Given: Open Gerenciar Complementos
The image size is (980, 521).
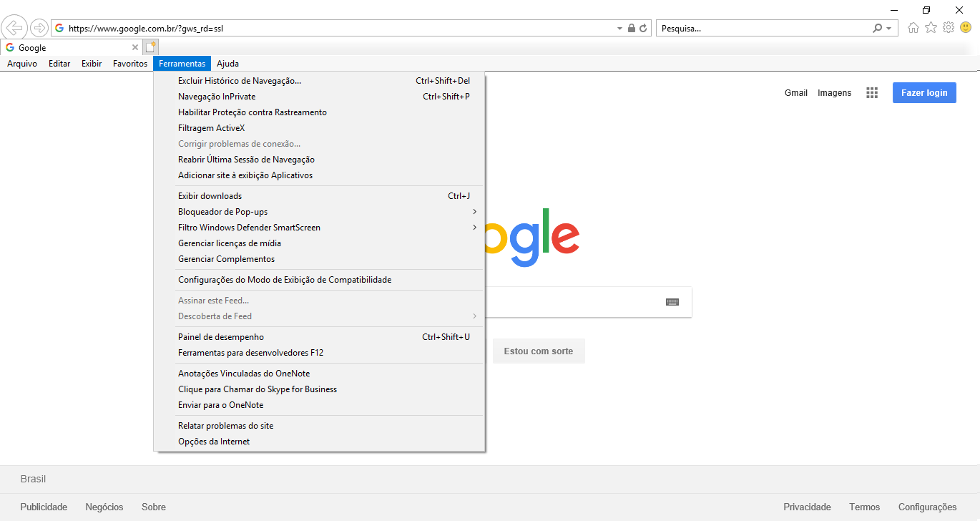Looking at the screenshot, I should [x=320, y=259].
